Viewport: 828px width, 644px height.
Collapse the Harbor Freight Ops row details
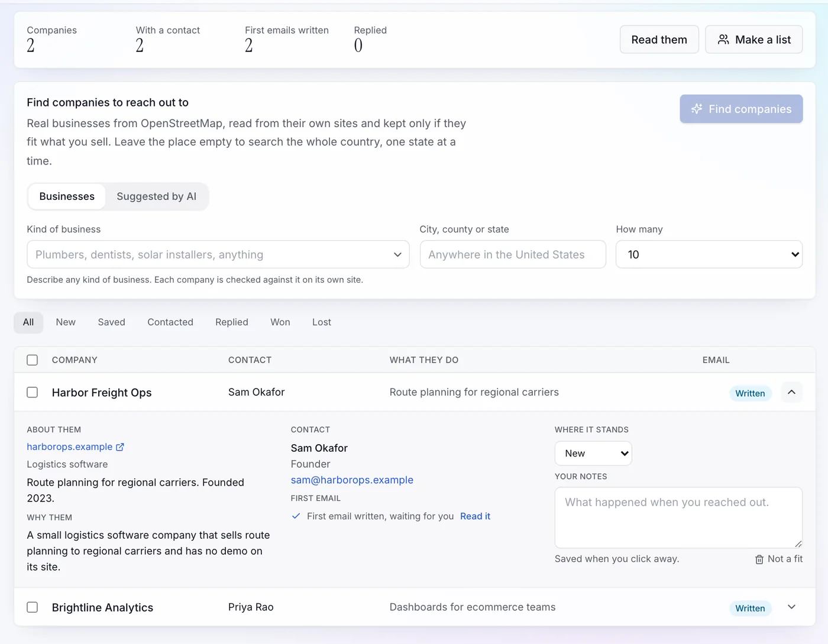791,393
